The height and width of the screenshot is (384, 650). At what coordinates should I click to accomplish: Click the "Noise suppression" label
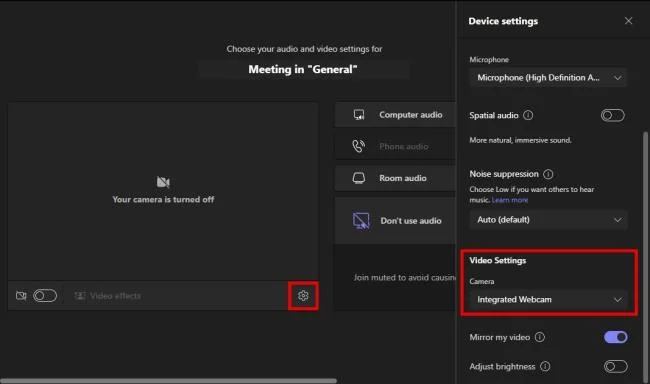point(504,174)
